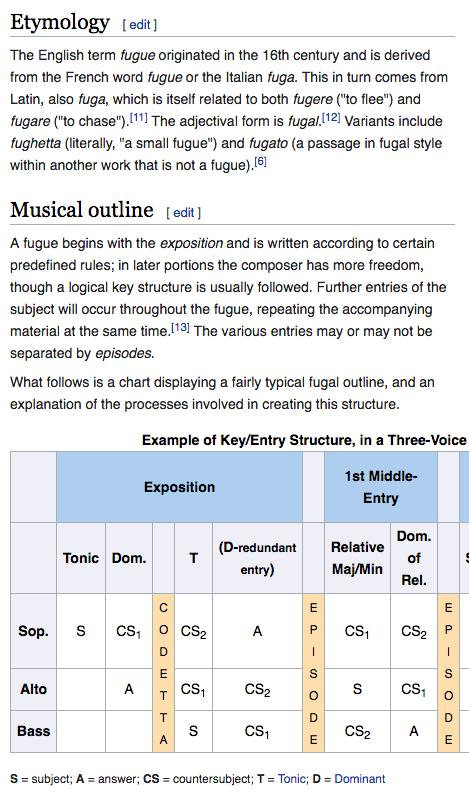This screenshot has width=469, height=793.
Task: Click the Dom. of Rel. column header
Action: (x=414, y=558)
